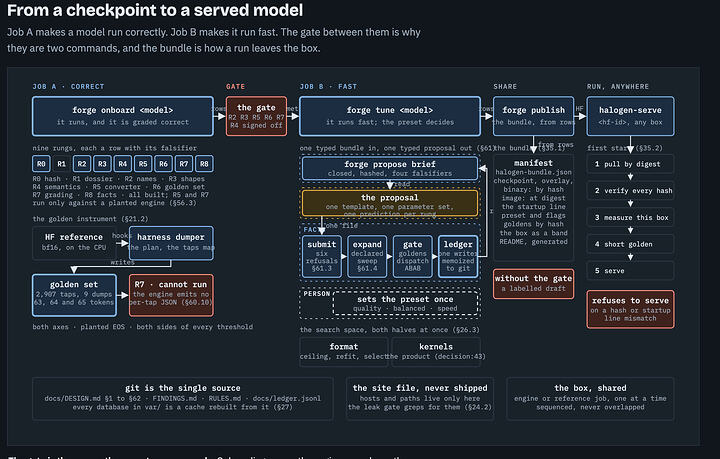The image size is (720, 459).
Task: Click the "PERSON" label
Action: (317, 293)
